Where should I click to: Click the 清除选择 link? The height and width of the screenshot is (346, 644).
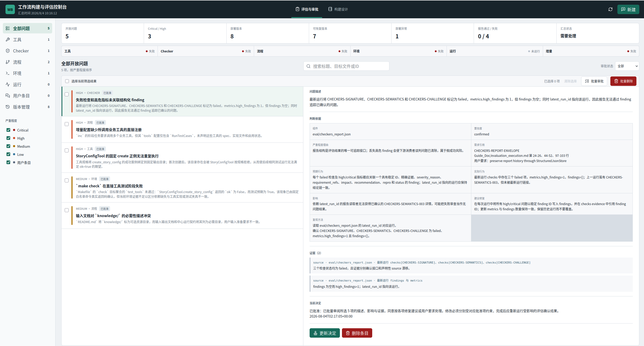coord(570,81)
